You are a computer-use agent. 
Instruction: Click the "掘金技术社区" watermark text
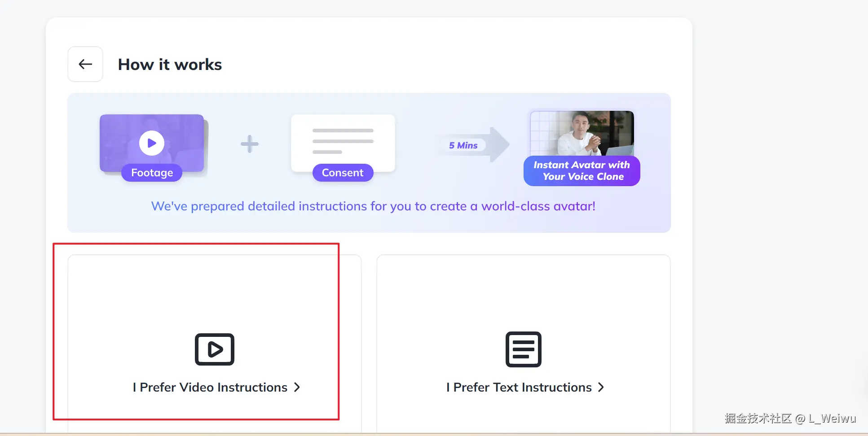point(758,419)
